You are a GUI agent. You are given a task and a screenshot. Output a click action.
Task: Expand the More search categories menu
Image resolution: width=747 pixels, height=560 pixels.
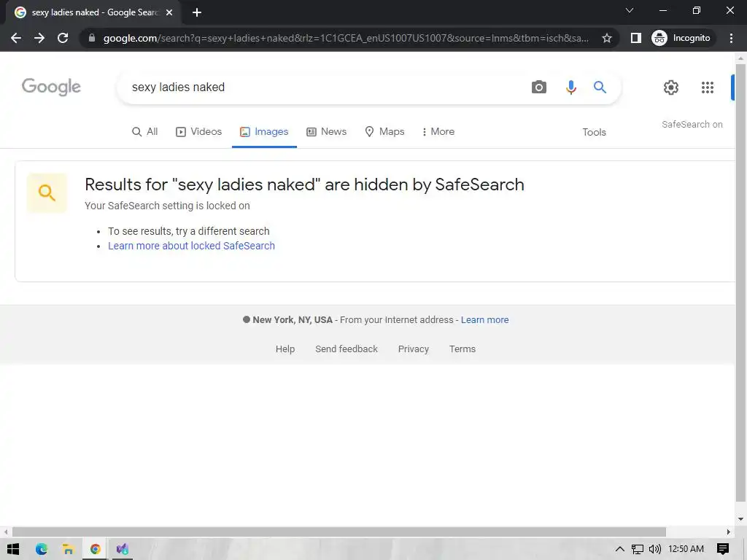click(438, 132)
